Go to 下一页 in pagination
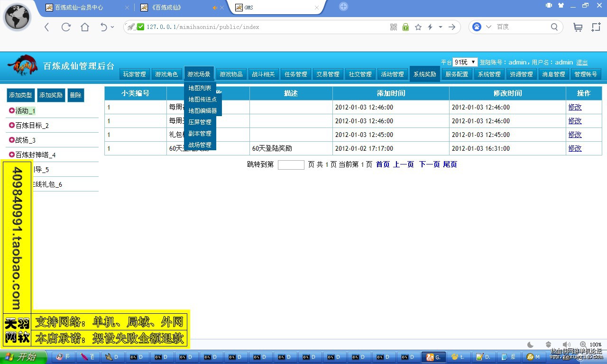 tap(430, 164)
